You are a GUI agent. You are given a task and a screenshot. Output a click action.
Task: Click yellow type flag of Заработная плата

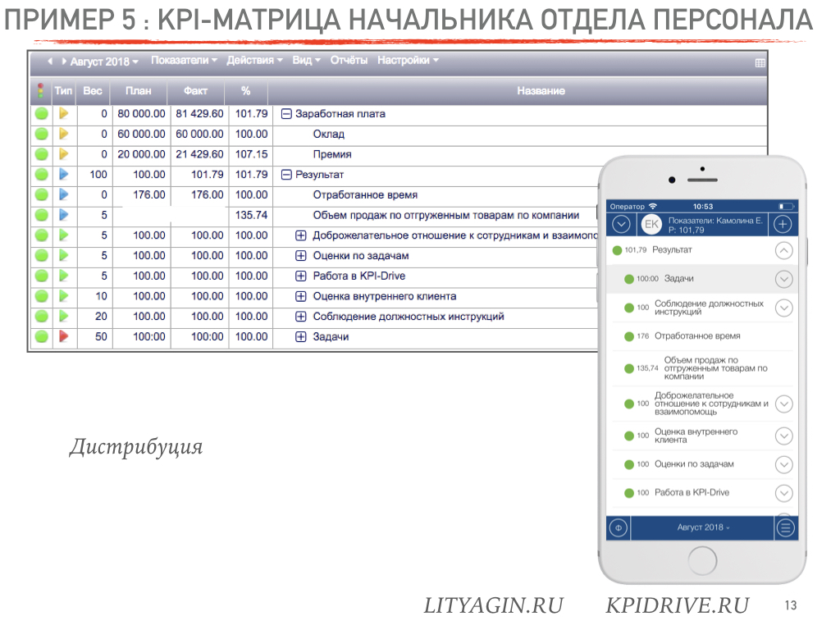[64, 113]
